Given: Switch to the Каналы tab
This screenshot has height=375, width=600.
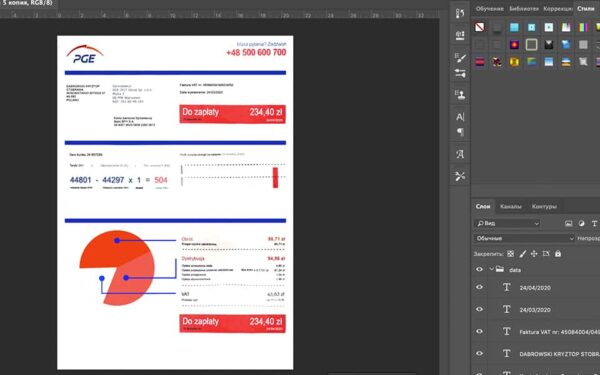Looking at the screenshot, I should click(x=511, y=206).
